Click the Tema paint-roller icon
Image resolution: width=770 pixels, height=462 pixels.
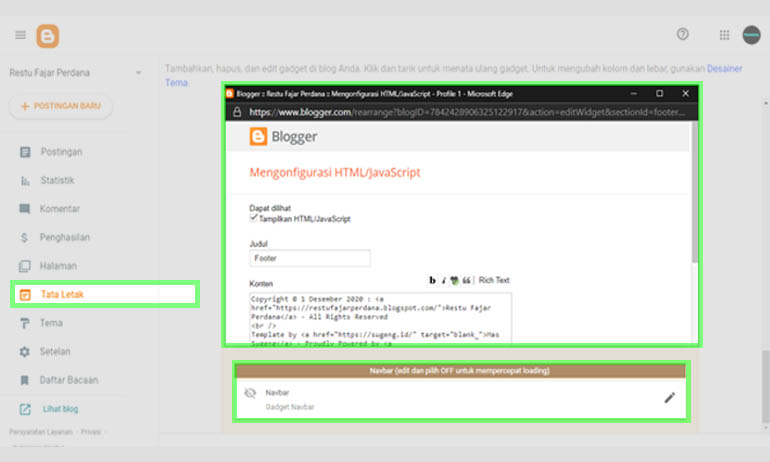tap(25, 323)
